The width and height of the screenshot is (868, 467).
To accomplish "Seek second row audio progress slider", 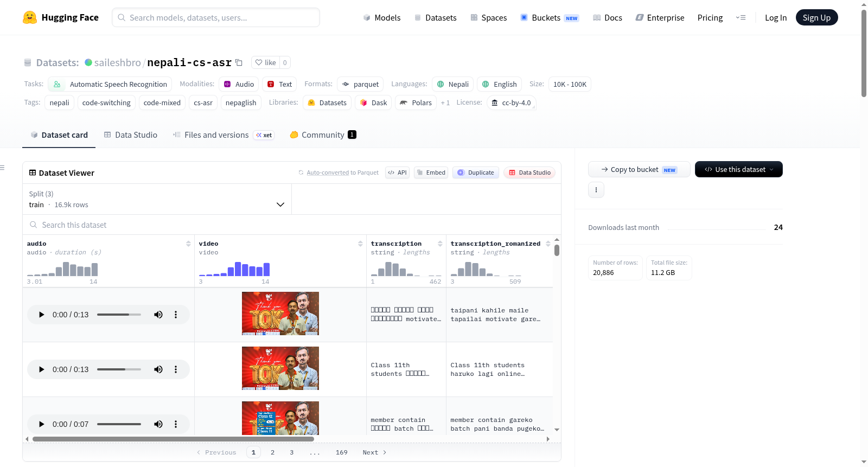I will 119,369.
